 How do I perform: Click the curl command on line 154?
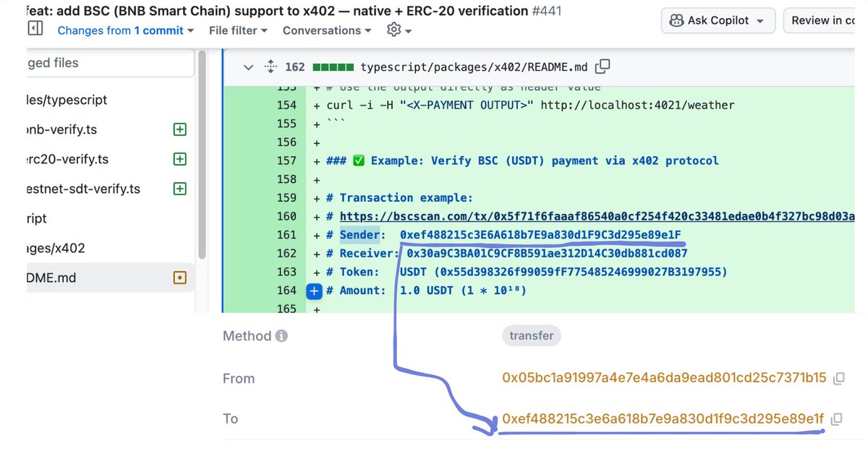pyautogui.click(x=530, y=105)
